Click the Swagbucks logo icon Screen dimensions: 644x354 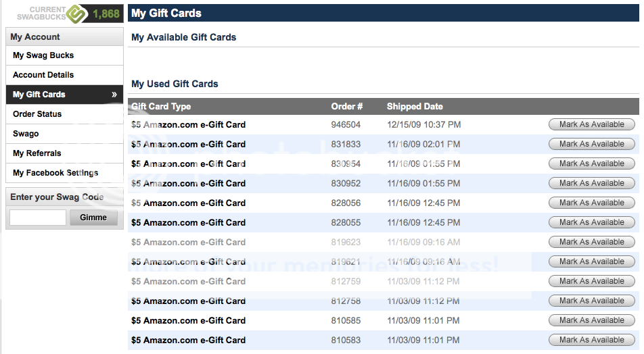pyautogui.click(x=76, y=14)
